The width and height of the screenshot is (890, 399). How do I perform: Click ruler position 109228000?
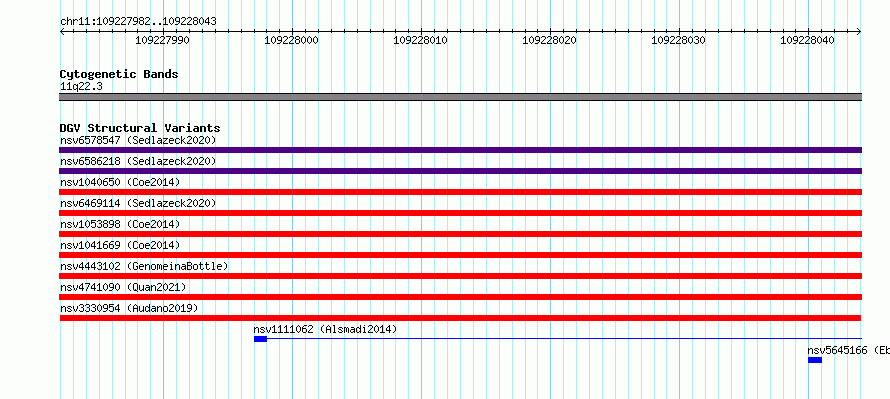coord(292,40)
